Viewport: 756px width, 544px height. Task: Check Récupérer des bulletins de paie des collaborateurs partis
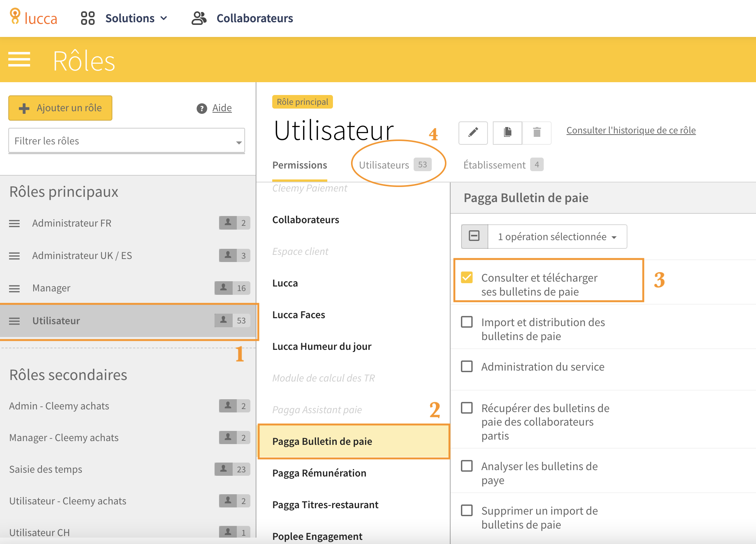(467, 408)
